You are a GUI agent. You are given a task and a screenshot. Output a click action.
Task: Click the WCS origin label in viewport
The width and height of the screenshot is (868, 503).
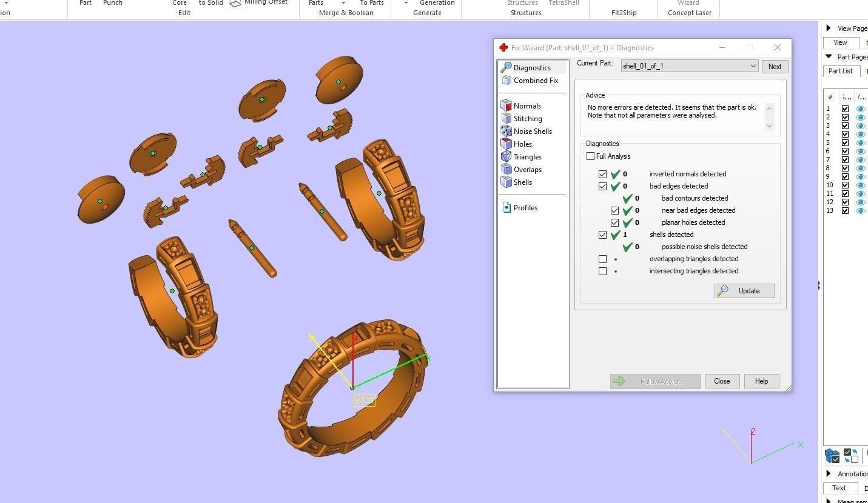click(x=365, y=400)
